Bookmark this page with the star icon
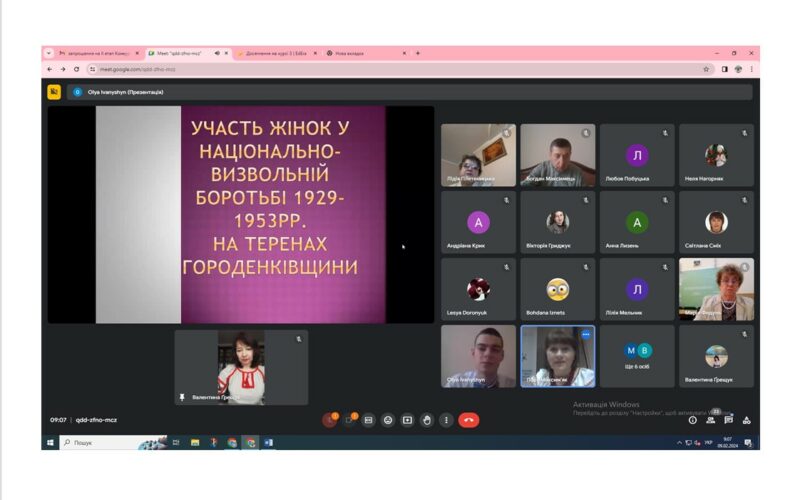Screen dimensions: 800x500 point(706,69)
